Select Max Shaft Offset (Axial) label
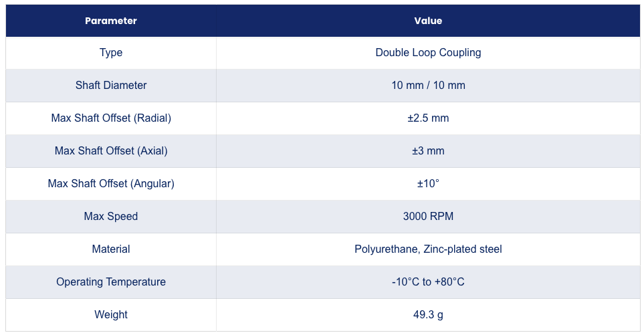 (x=111, y=151)
